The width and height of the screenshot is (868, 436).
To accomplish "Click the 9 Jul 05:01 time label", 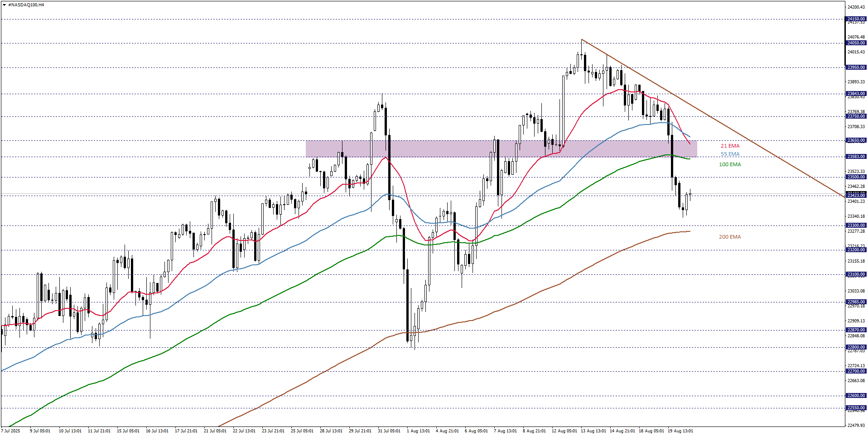I will pos(40,431).
